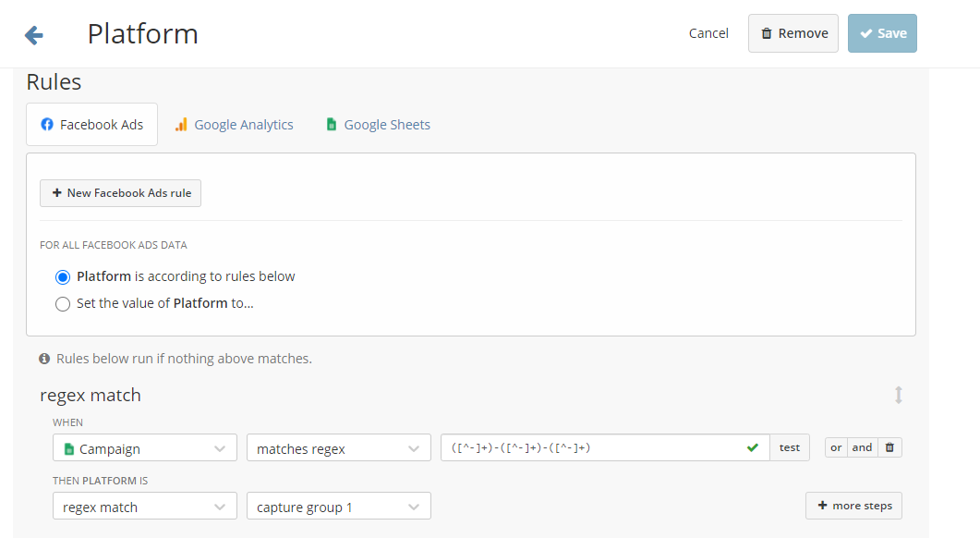Click the Facebook Ads tab icon
Viewport: 980px width, 538px height.
tap(46, 123)
